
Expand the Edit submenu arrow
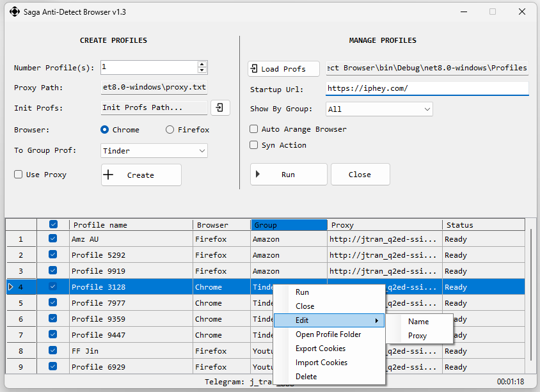(377, 320)
